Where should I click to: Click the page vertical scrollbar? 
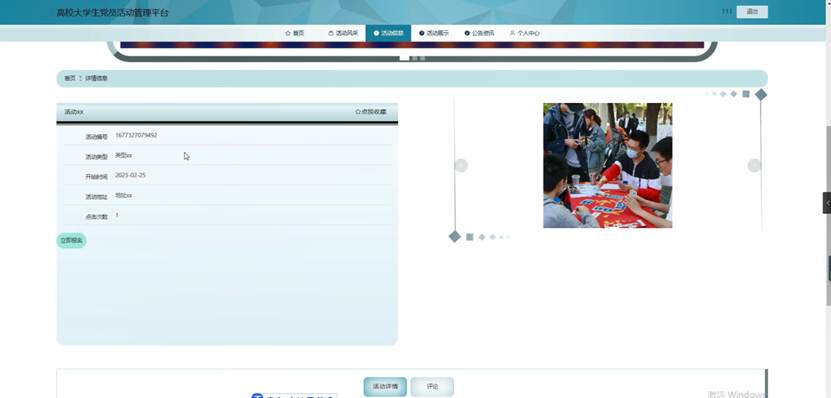tap(828, 215)
